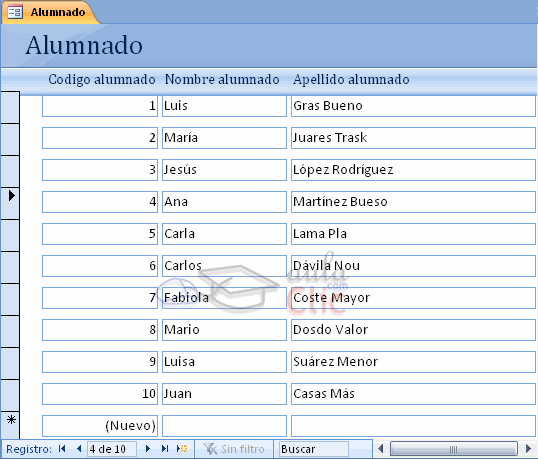This screenshot has height=459, width=538.
Task: Go to next record arrow
Action: coord(148,449)
